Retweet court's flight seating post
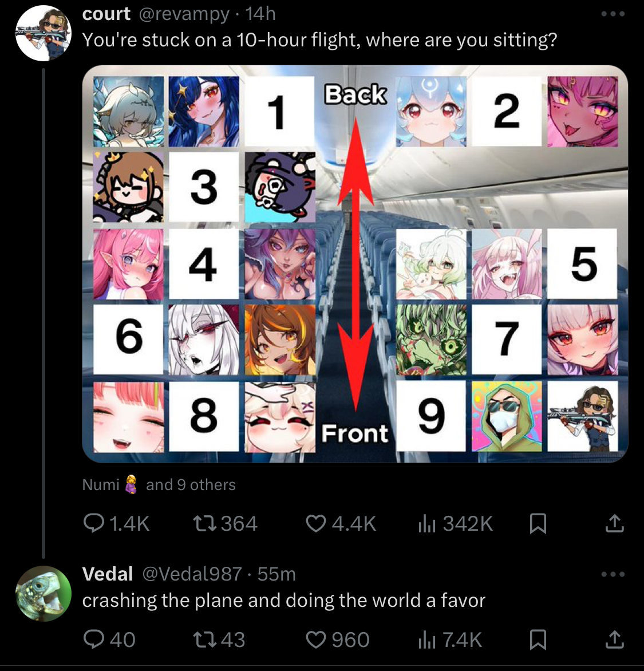 [x=225, y=523]
